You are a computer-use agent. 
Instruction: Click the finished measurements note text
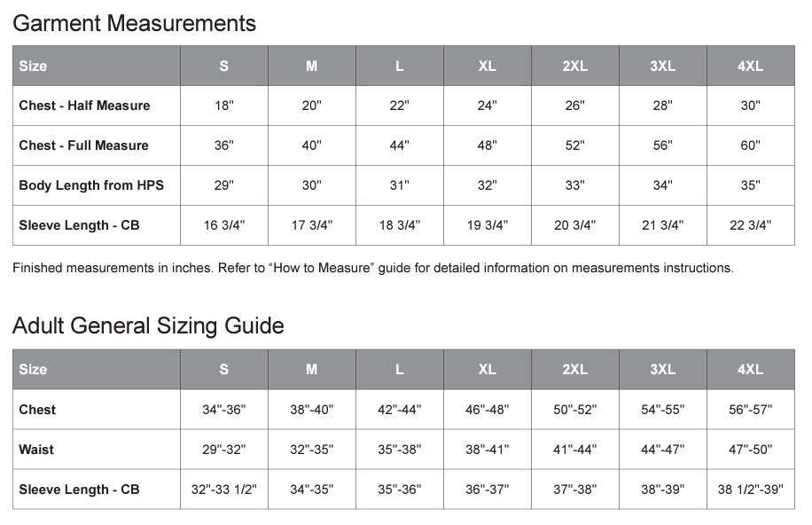[x=373, y=268]
